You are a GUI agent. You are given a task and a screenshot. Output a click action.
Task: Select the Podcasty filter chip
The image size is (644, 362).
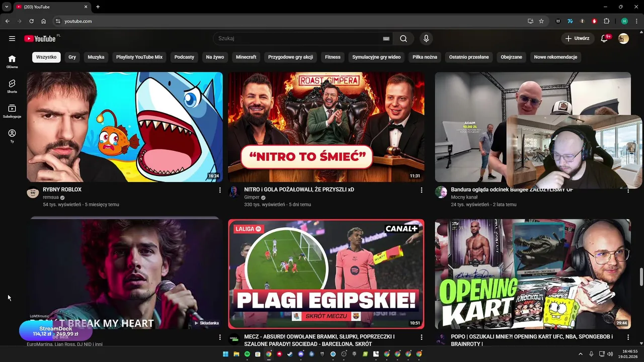coord(184,57)
